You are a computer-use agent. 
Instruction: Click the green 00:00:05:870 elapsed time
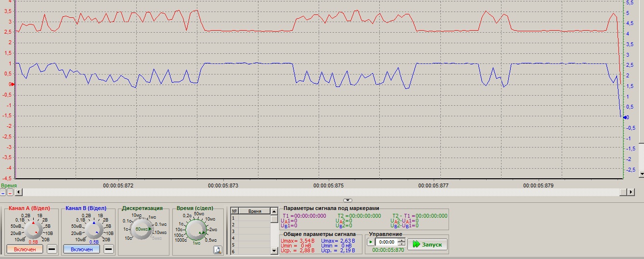coord(388,250)
